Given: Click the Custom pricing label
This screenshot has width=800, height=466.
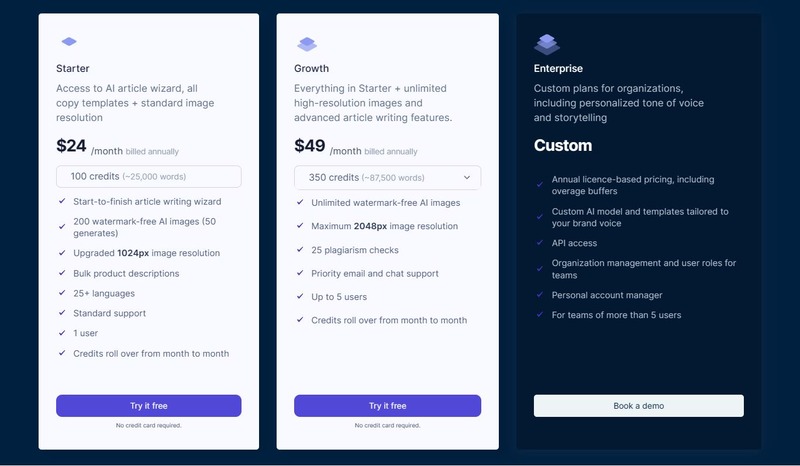Looking at the screenshot, I should 563,145.
